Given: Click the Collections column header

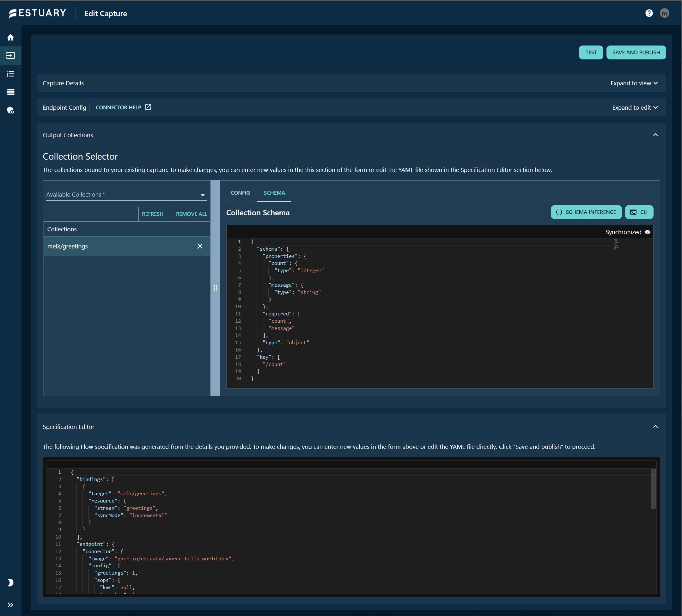Looking at the screenshot, I should tap(62, 229).
